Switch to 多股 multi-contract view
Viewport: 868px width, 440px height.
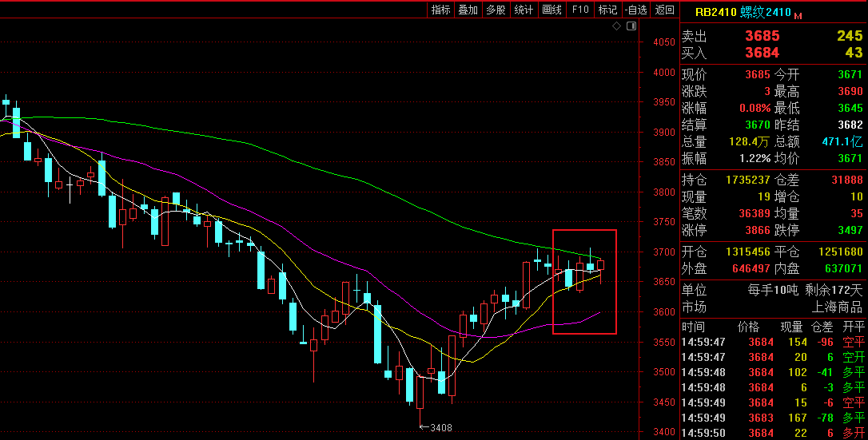(496, 10)
